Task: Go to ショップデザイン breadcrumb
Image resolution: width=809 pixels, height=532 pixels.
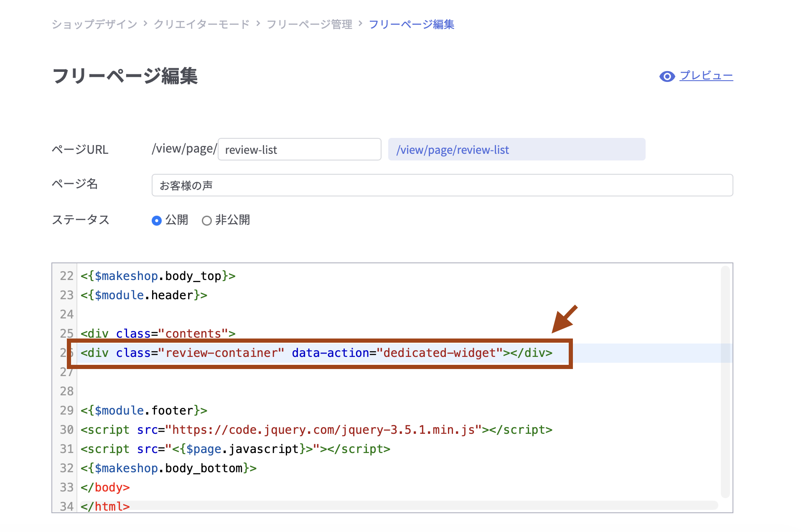Action: pyautogui.click(x=94, y=25)
